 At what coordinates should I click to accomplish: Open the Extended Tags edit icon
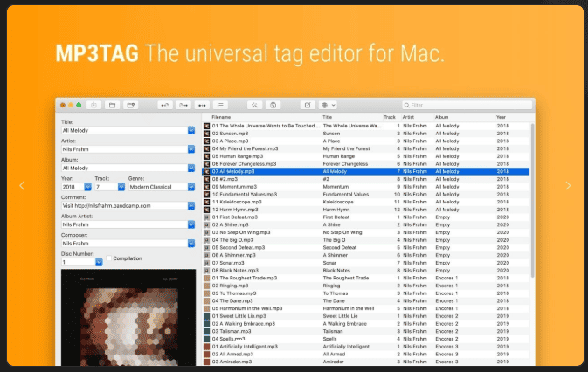coord(308,106)
